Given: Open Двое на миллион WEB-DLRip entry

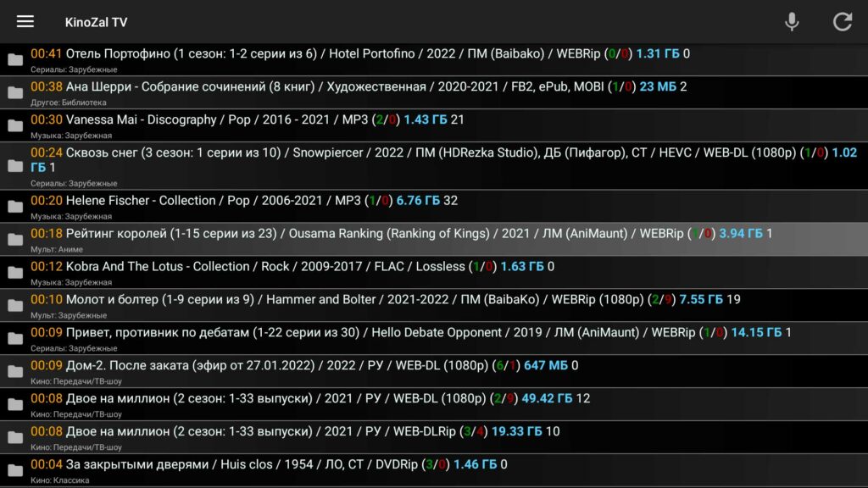Looking at the screenshot, I should coord(434,437).
